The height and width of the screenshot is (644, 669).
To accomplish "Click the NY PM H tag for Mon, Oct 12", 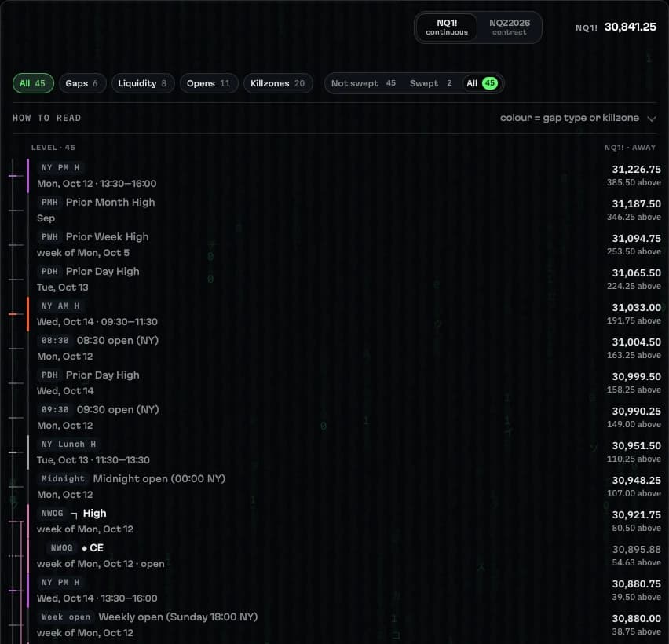I will pos(60,168).
